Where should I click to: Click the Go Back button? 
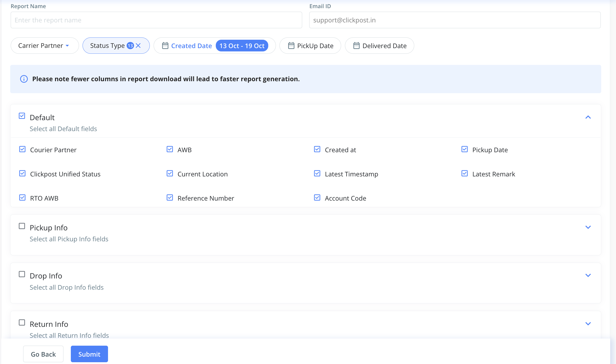43,354
